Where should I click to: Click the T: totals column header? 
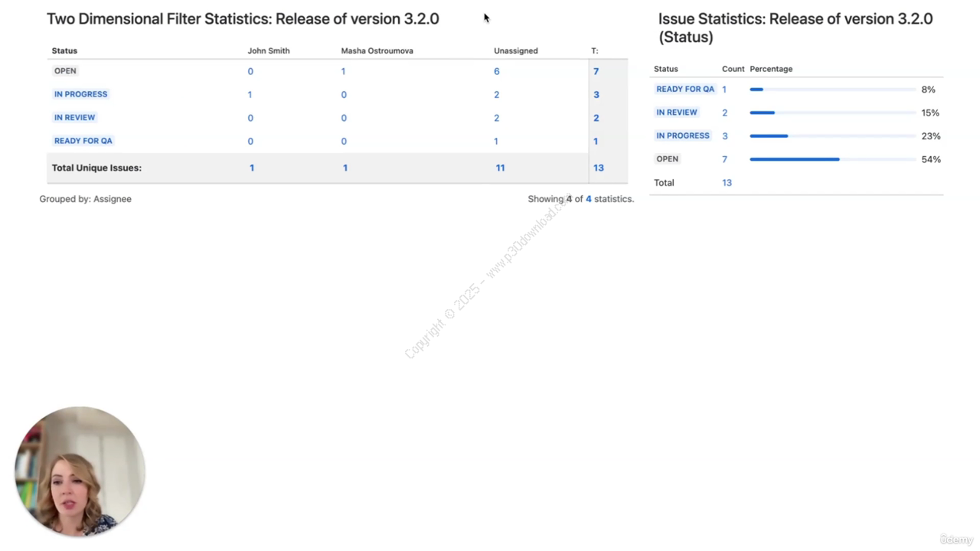(595, 51)
